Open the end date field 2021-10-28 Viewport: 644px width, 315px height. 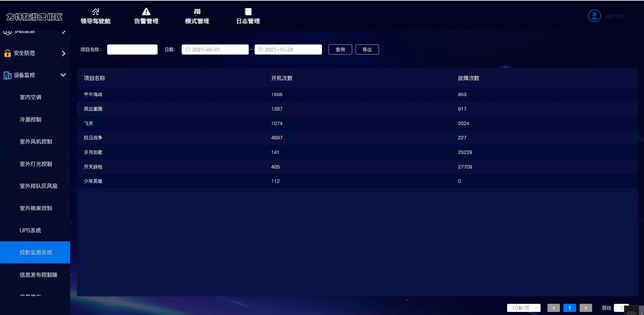point(288,50)
